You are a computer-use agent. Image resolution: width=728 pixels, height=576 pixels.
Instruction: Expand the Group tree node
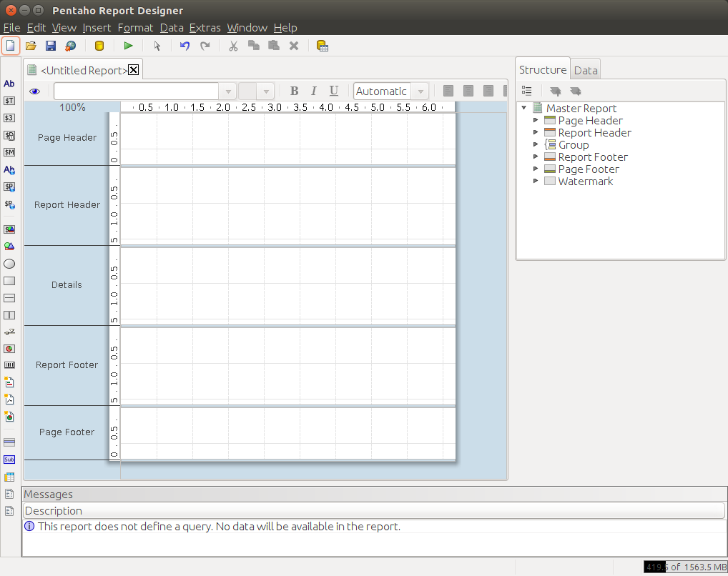coord(536,144)
